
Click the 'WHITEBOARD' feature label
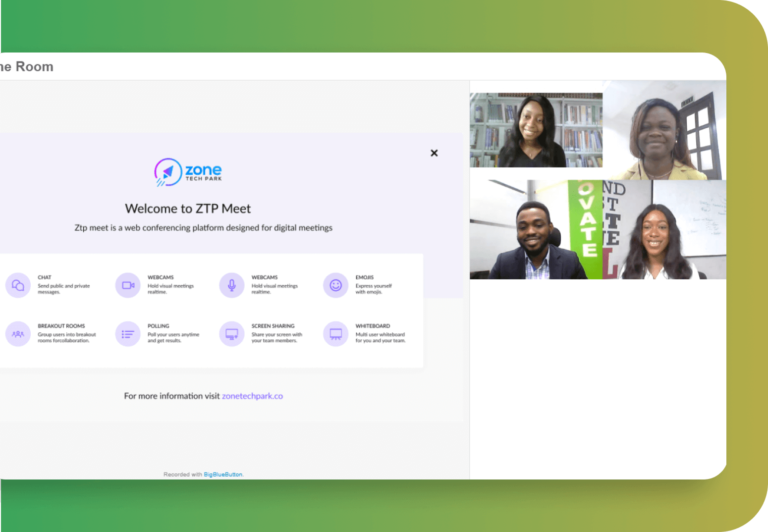[373, 326]
